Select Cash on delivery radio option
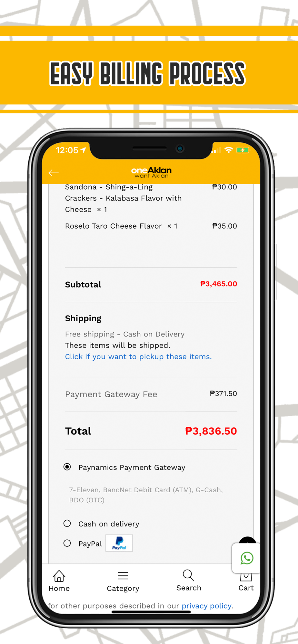 pos(67,523)
